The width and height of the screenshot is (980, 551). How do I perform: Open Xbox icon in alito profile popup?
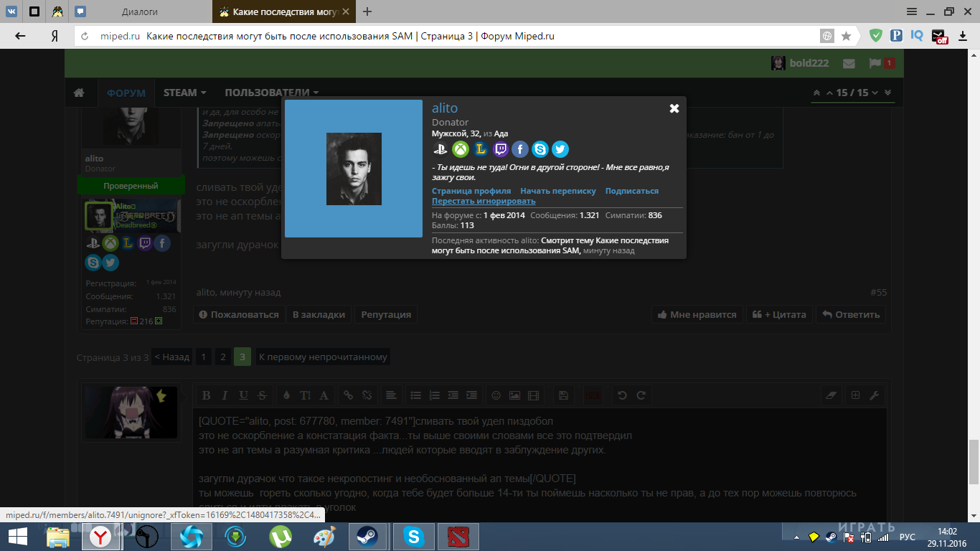pos(460,149)
